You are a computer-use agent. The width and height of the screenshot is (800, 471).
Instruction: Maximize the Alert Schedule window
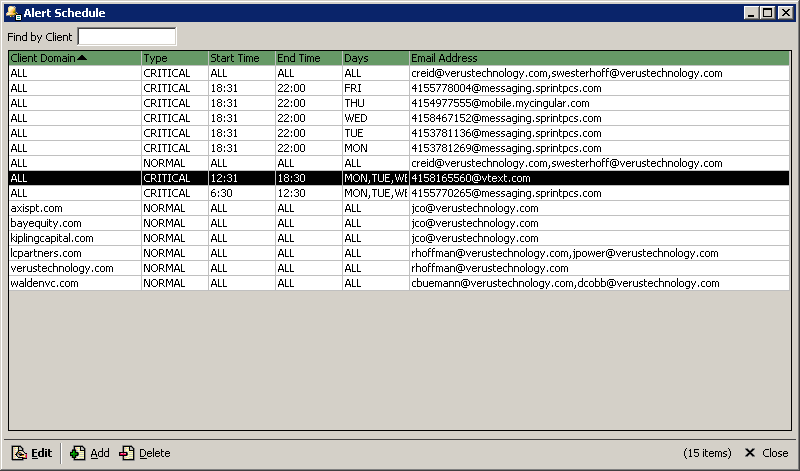tap(768, 12)
